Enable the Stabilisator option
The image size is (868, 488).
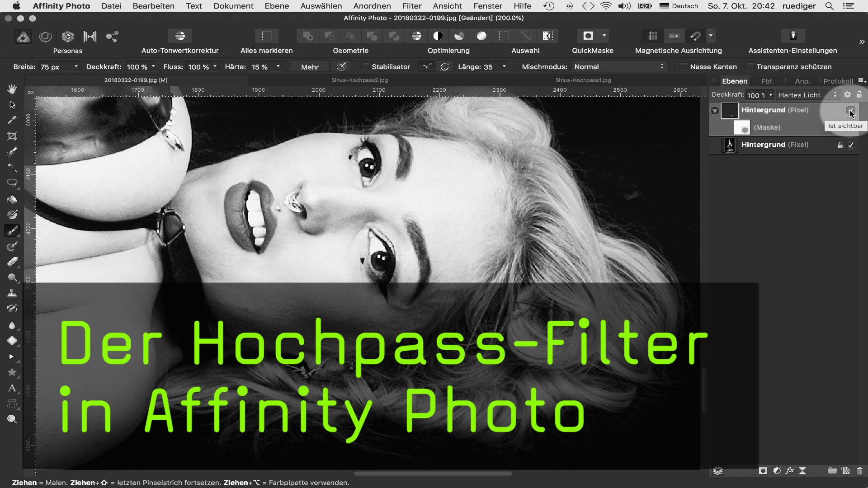[x=365, y=66]
